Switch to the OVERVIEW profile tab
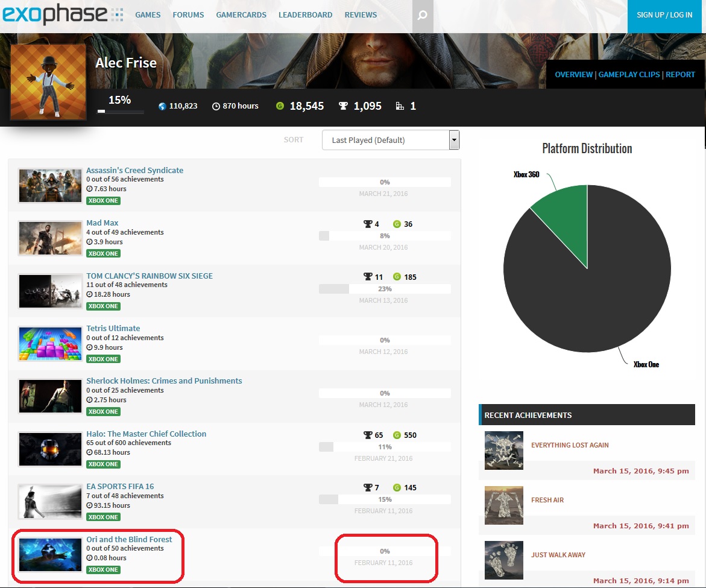 pyautogui.click(x=573, y=75)
